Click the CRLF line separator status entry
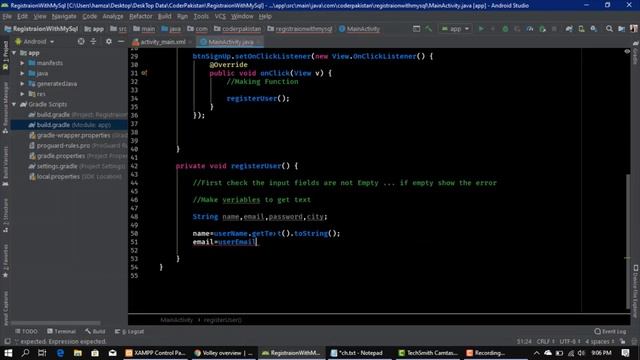The height and width of the screenshot is (360, 640). (x=545, y=342)
